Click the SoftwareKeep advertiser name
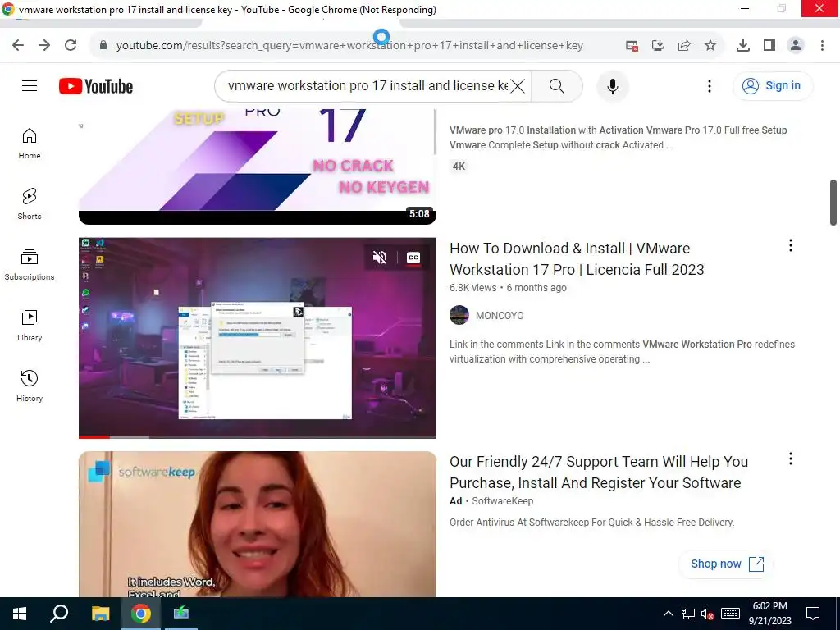 pos(502,501)
